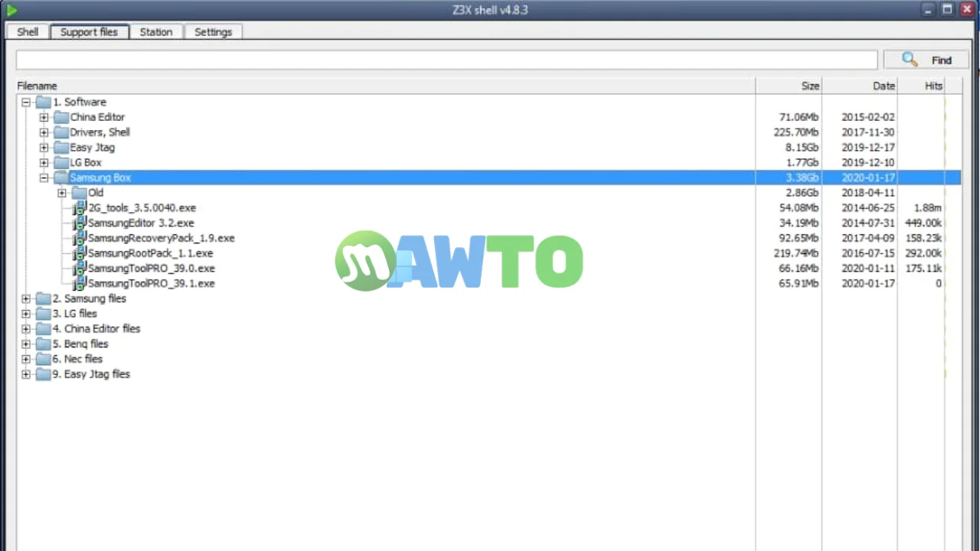Expand the Drivers, Shell node
980x551 pixels.
[44, 132]
